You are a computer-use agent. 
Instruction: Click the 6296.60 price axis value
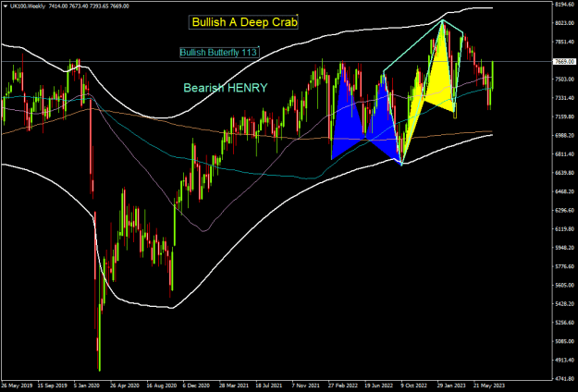[x=565, y=211]
